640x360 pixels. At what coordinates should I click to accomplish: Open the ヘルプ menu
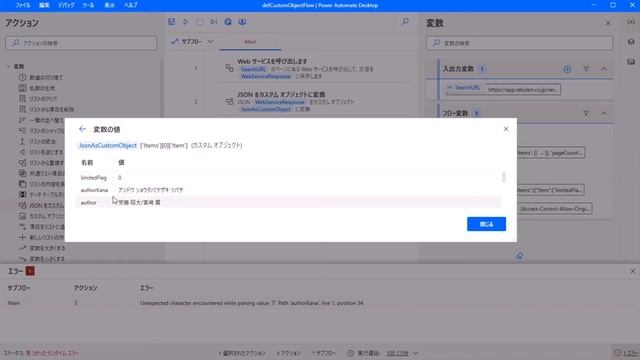click(x=131, y=5)
